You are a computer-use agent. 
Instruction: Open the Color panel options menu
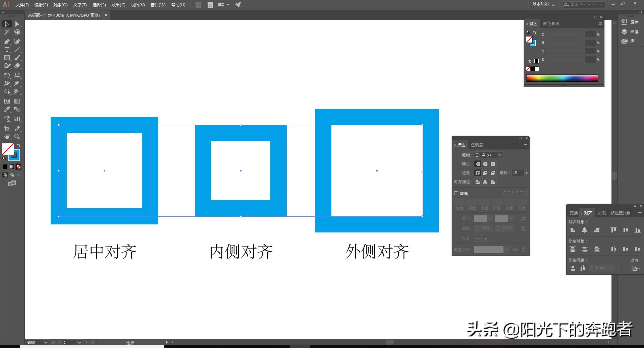click(x=600, y=23)
